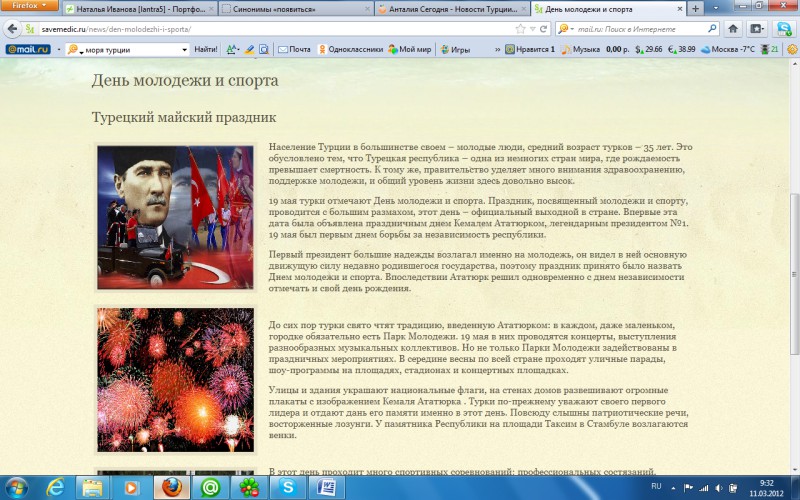Screen dimensions: 800x500
Task: Close the Синонимы «появиться» tab
Action: [367, 9]
